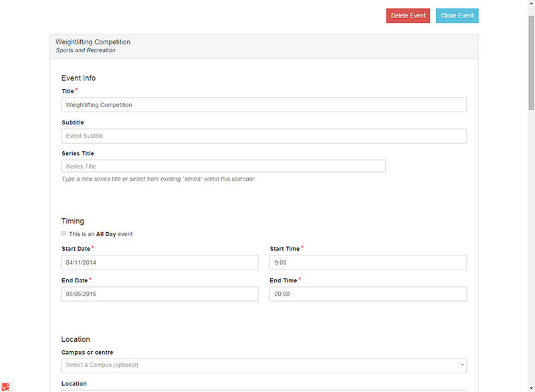Click the Timing section heading

[x=73, y=221]
